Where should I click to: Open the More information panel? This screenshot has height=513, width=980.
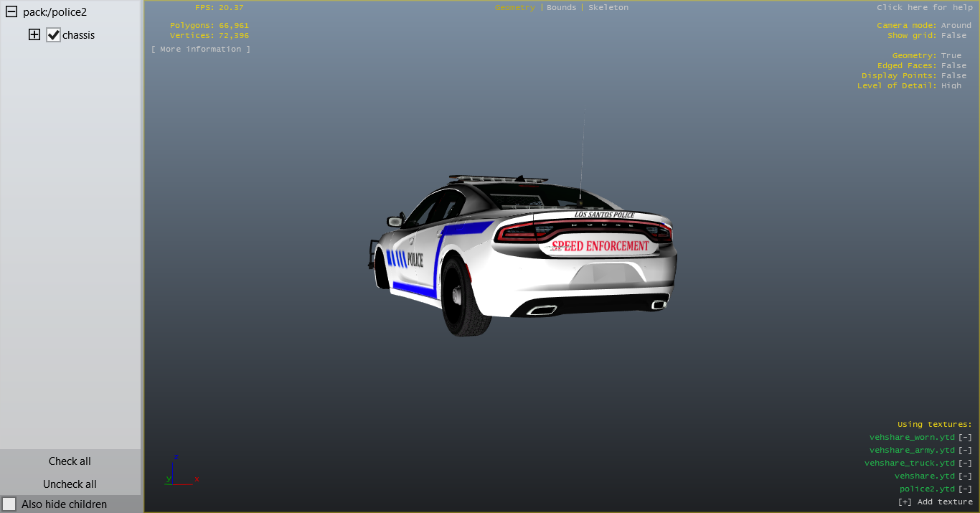[201, 49]
